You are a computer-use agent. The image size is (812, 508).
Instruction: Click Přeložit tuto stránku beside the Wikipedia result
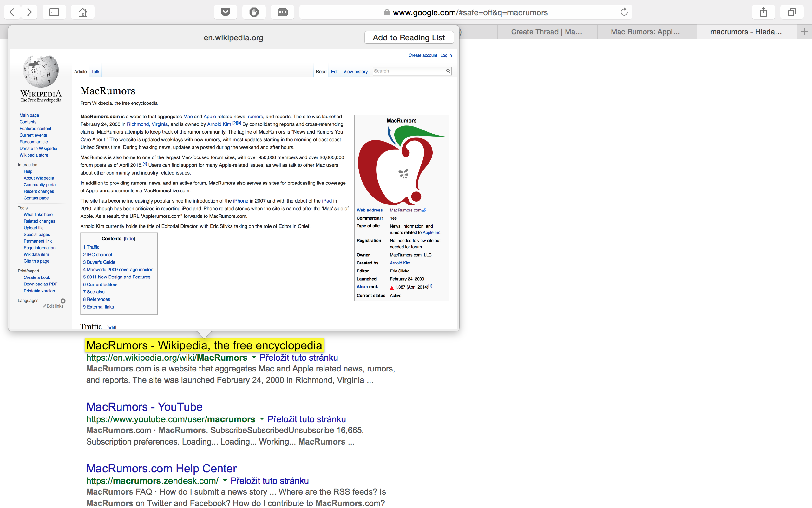298,358
